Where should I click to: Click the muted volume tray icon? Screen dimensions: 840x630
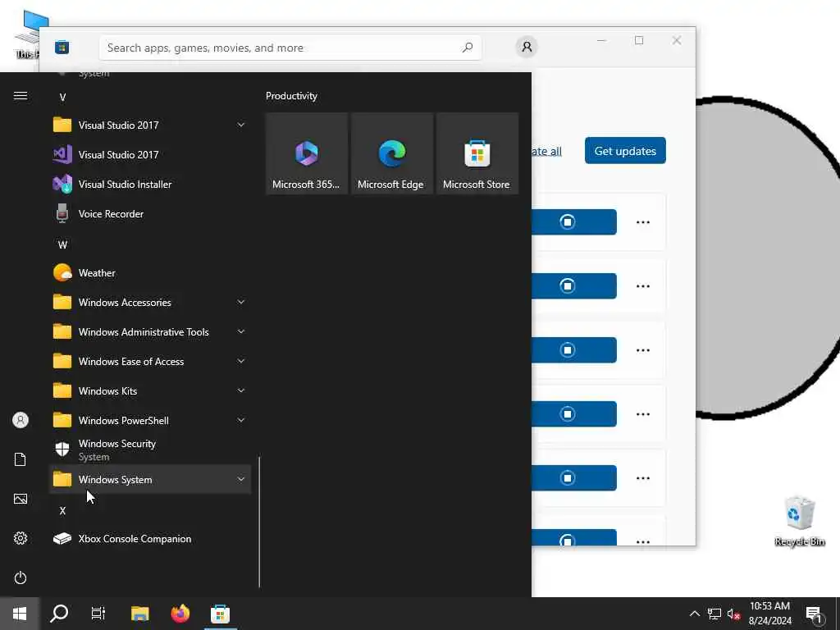pos(734,614)
